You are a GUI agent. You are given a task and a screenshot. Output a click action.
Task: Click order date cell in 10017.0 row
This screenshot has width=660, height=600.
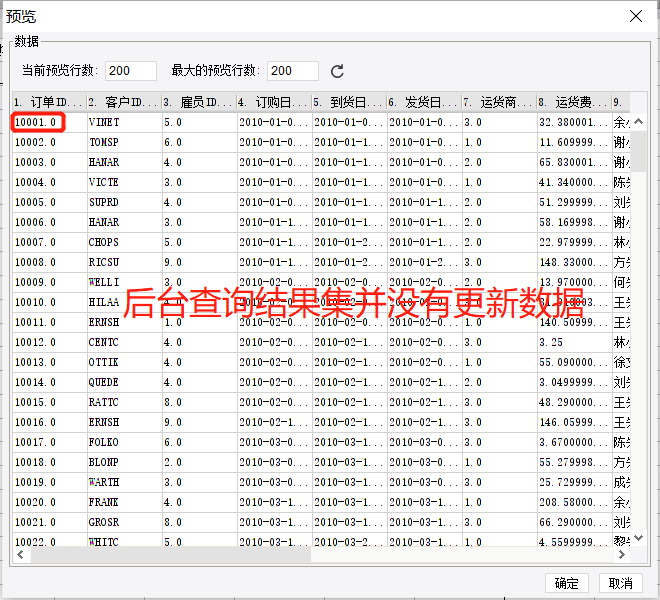click(274, 443)
